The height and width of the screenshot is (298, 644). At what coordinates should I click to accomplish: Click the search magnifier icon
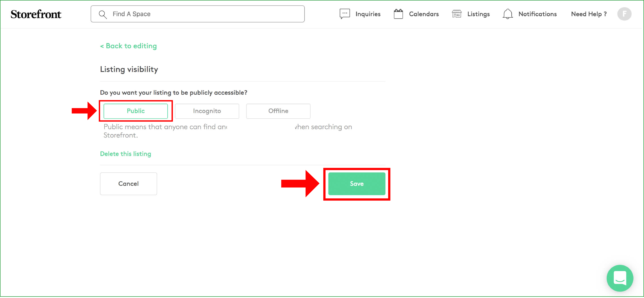pyautogui.click(x=103, y=14)
